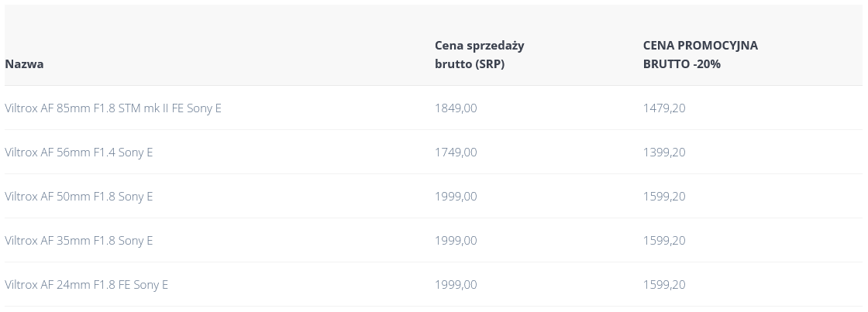Select Viltrox AF 50mm F1.8 Sony E name
This screenshot has width=868, height=312.
point(78,197)
